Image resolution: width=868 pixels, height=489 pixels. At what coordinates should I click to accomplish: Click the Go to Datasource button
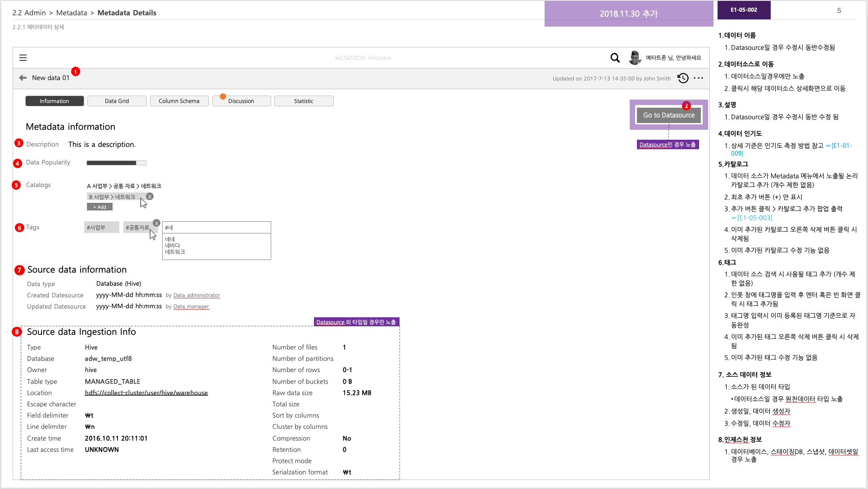[x=669, y=115]
